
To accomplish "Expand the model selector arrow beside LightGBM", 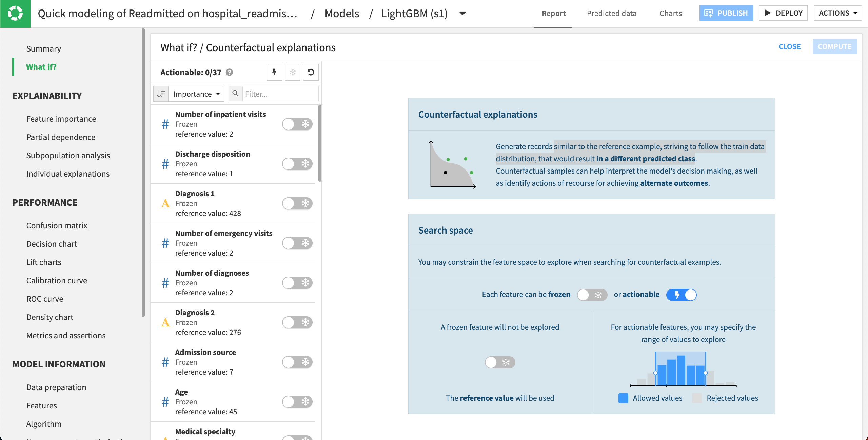I will [x=462, y=14].
